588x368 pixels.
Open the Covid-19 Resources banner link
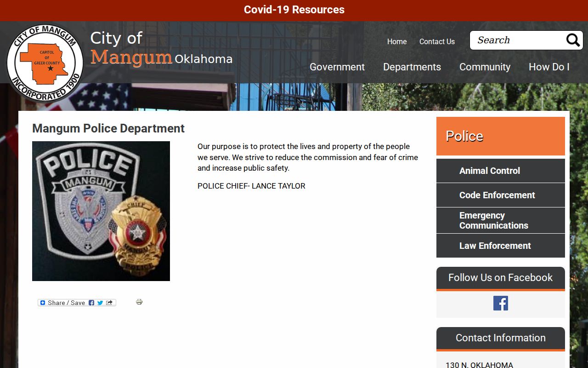coord(294,10)
